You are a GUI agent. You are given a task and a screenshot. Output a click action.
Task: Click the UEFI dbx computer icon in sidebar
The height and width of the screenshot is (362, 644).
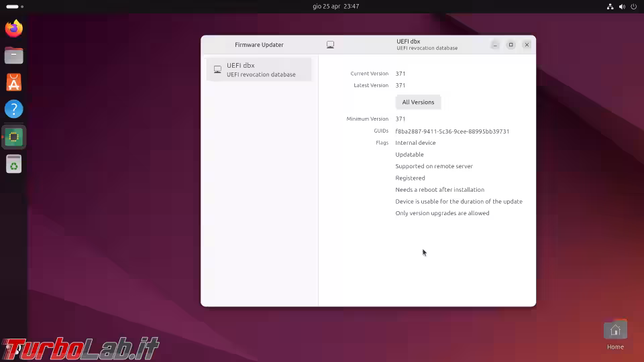pyautogui.click(x=217, y=69)
